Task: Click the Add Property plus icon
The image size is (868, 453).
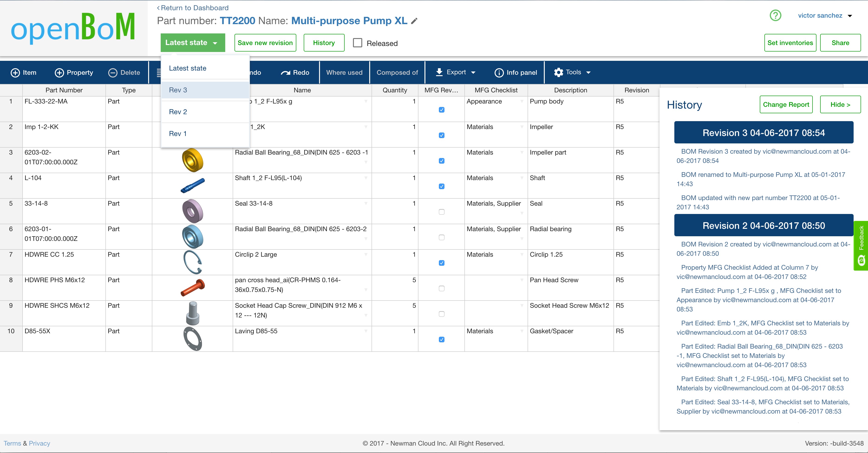Action: [x=59, y=73]
